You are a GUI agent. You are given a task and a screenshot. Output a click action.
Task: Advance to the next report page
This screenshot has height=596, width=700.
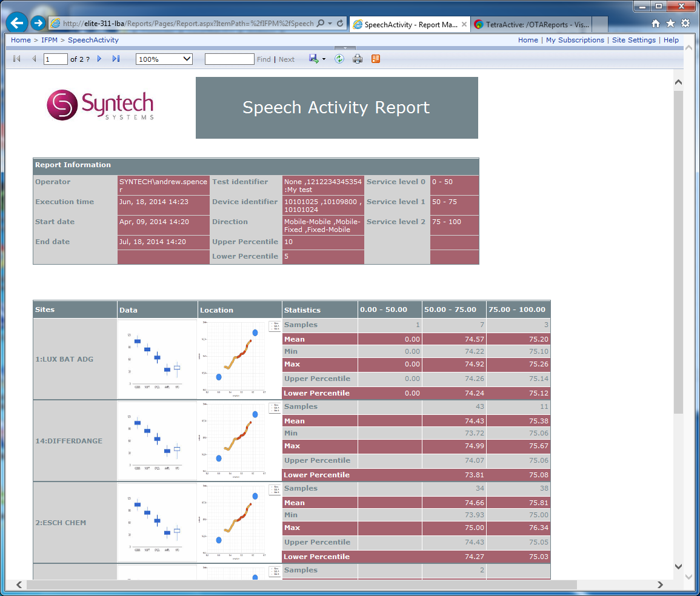[99, 59]
